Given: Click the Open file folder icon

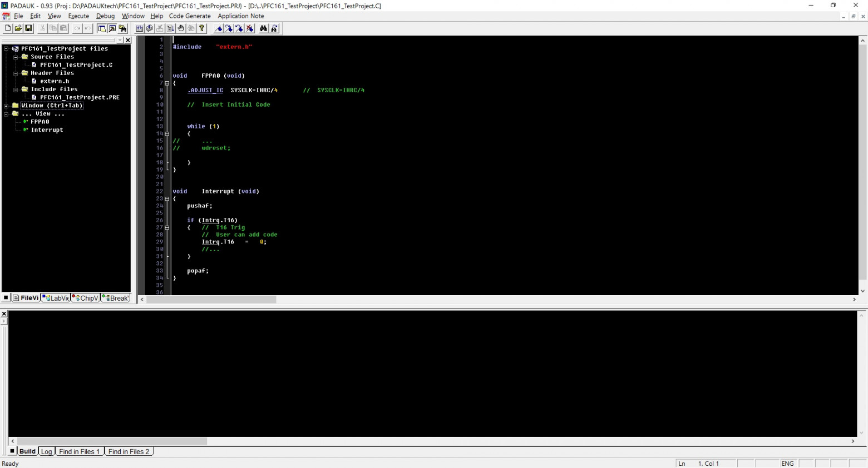Looking at the screenshot, I should point(18,28).
